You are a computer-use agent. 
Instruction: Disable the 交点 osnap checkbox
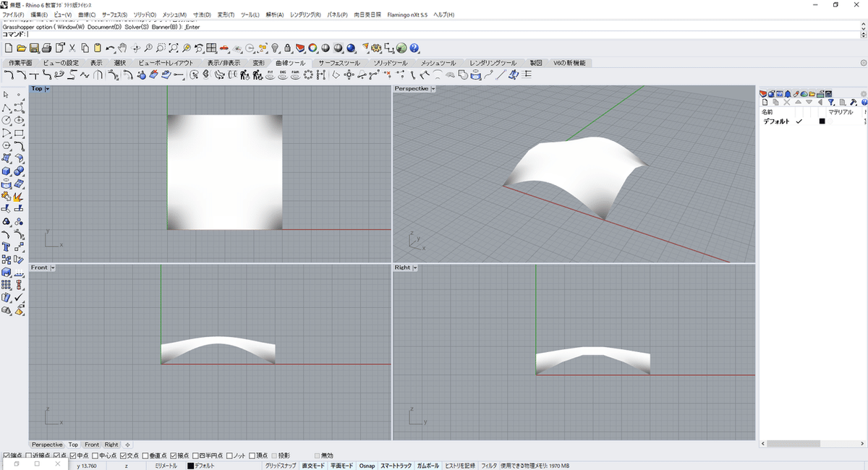pos(123,456)
